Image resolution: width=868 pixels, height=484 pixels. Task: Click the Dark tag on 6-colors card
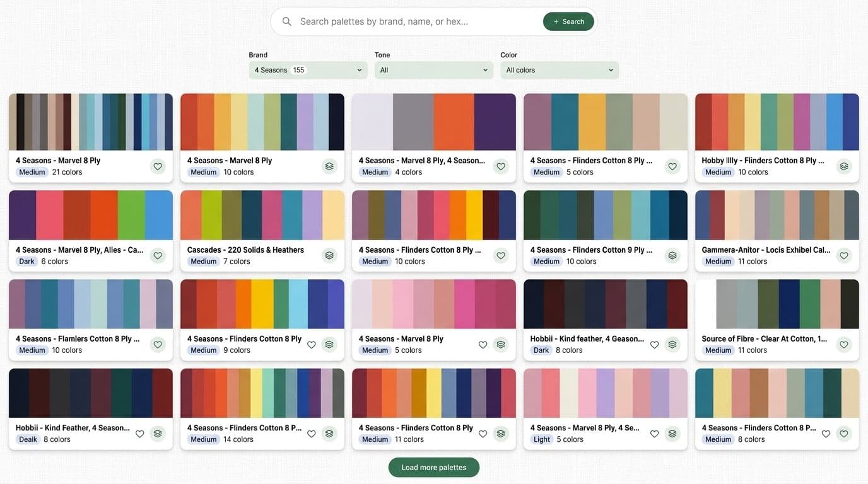click(26, 262)
